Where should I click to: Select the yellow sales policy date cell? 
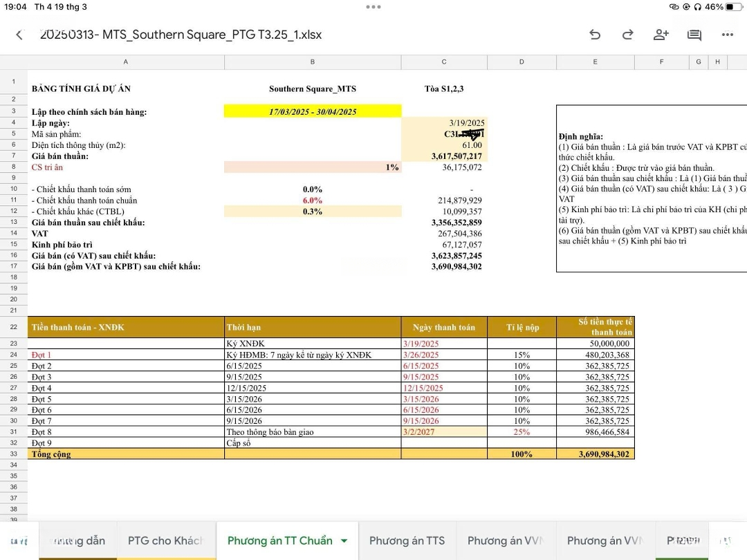pos(313,111)
